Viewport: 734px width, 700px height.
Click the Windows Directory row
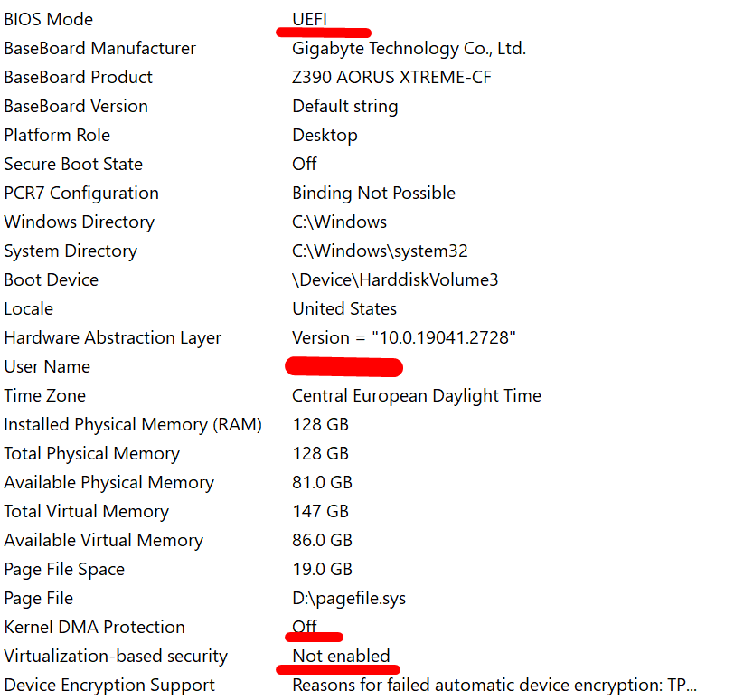click(x=79, y=222)
